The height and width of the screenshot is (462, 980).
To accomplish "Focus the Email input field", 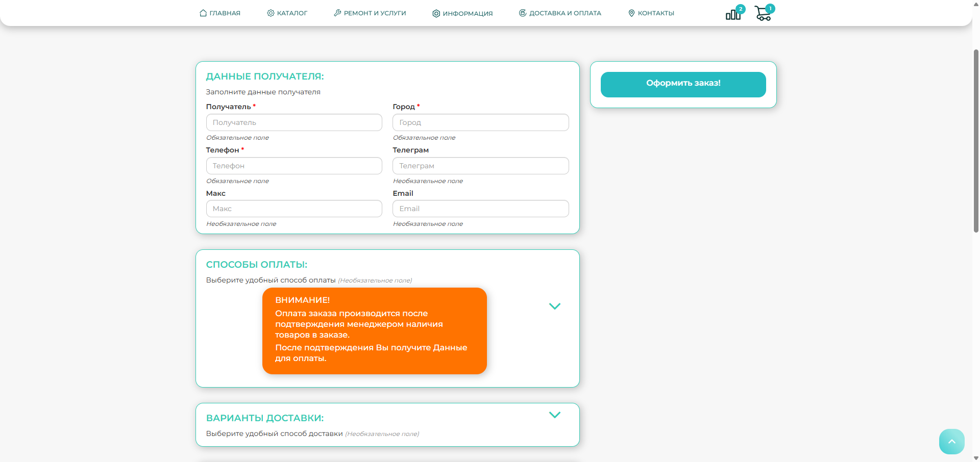I will point(481,209).
